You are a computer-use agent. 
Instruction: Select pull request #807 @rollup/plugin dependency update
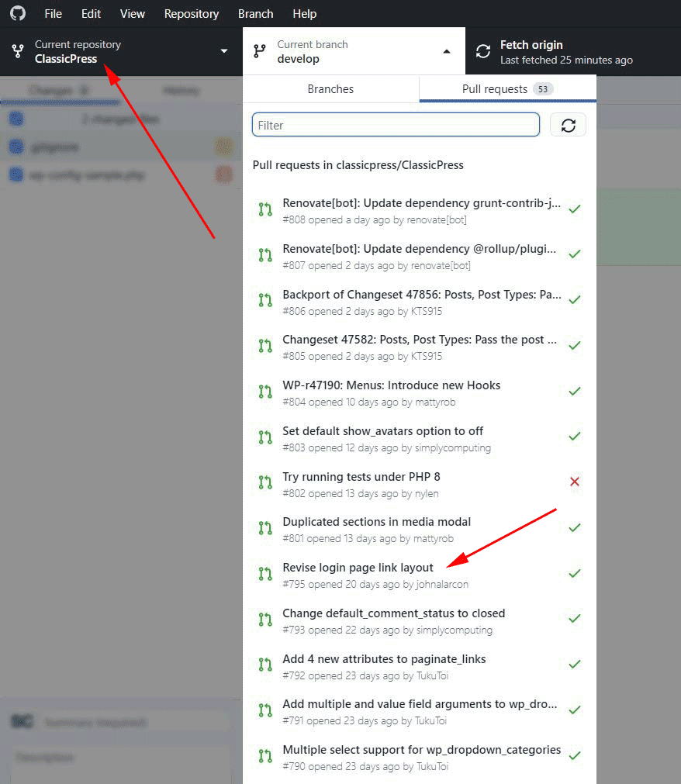(420, 256)
